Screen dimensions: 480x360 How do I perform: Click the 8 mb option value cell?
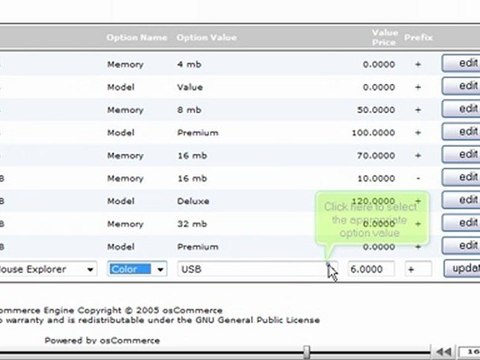click(189, 110)
